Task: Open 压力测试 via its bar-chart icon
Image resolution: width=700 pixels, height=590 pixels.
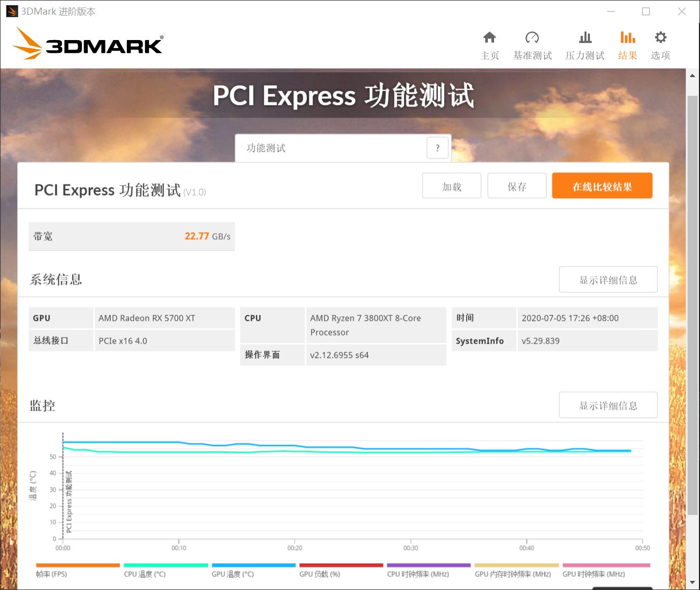Action: click(x=585, y=38)
